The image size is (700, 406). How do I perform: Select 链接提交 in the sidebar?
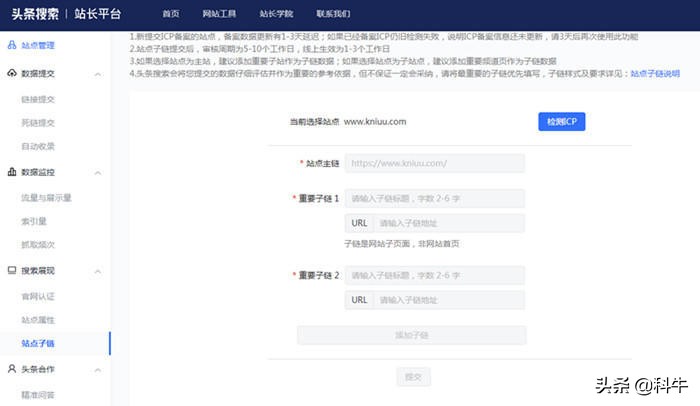point(38,99)
